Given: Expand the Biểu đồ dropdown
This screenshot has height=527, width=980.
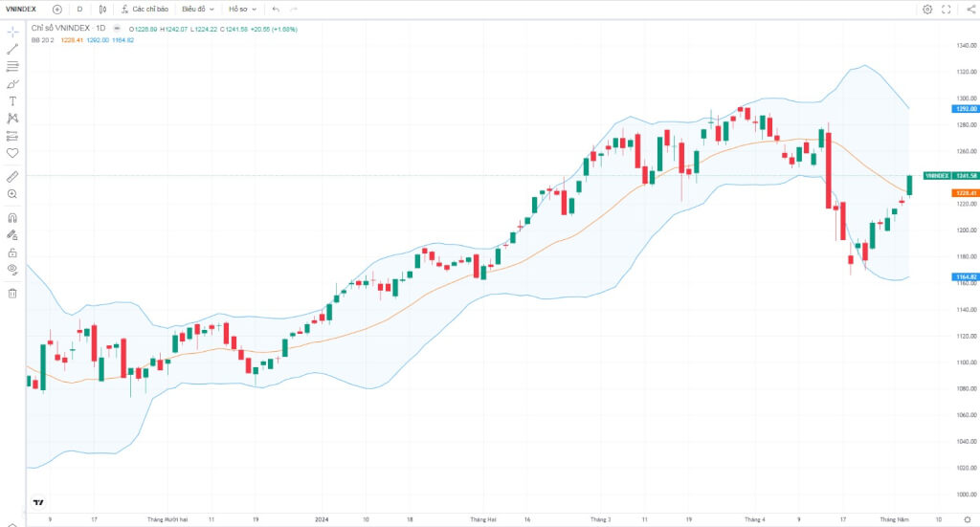Looking at the screenshot, I should tap(198, 10).
